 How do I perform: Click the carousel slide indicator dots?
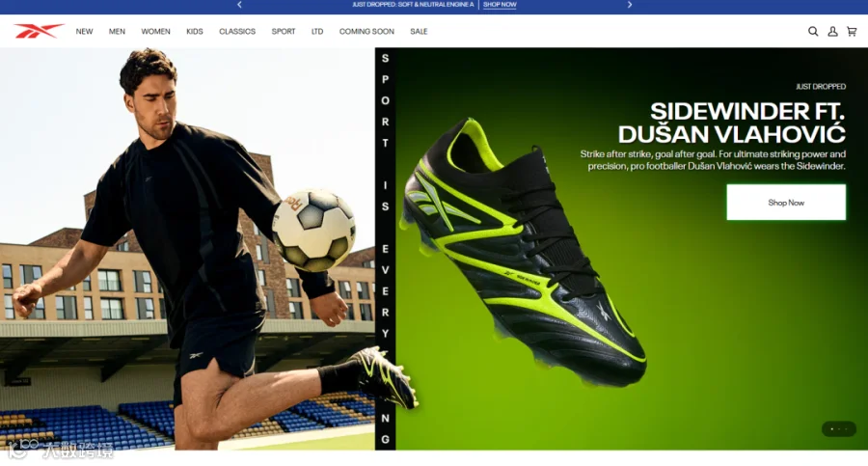[x=839, y=429]
